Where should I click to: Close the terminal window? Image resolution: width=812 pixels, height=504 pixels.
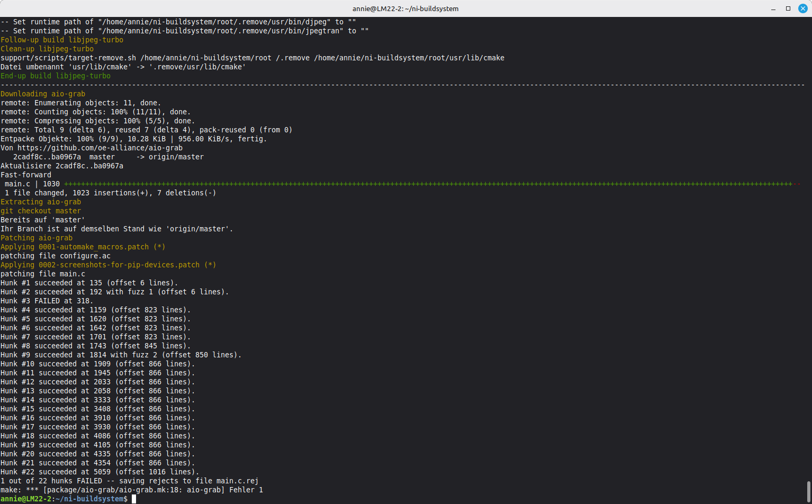(802, 8)
